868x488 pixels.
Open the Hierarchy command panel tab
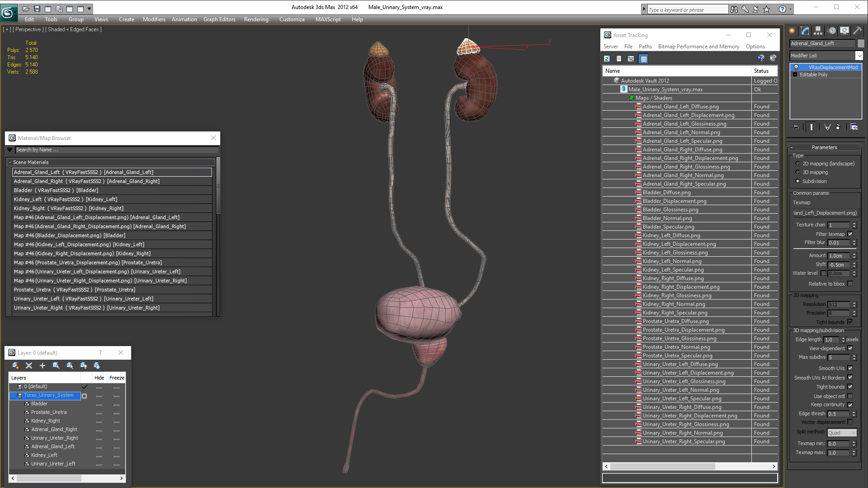pos(818,31)
